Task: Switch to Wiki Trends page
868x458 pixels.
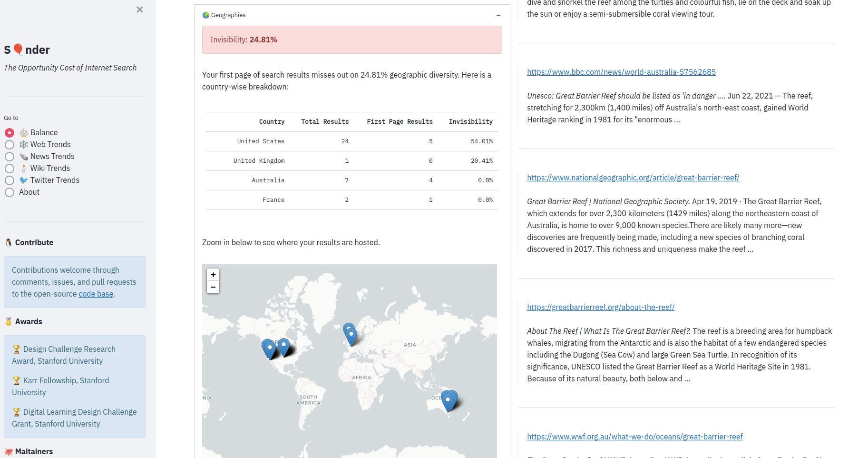Action: pos(10,169)
